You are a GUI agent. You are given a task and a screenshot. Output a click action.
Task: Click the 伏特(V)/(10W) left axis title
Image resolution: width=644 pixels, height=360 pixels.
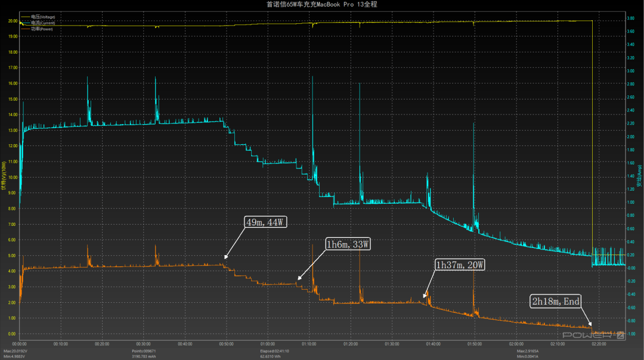tap(4, 175)
